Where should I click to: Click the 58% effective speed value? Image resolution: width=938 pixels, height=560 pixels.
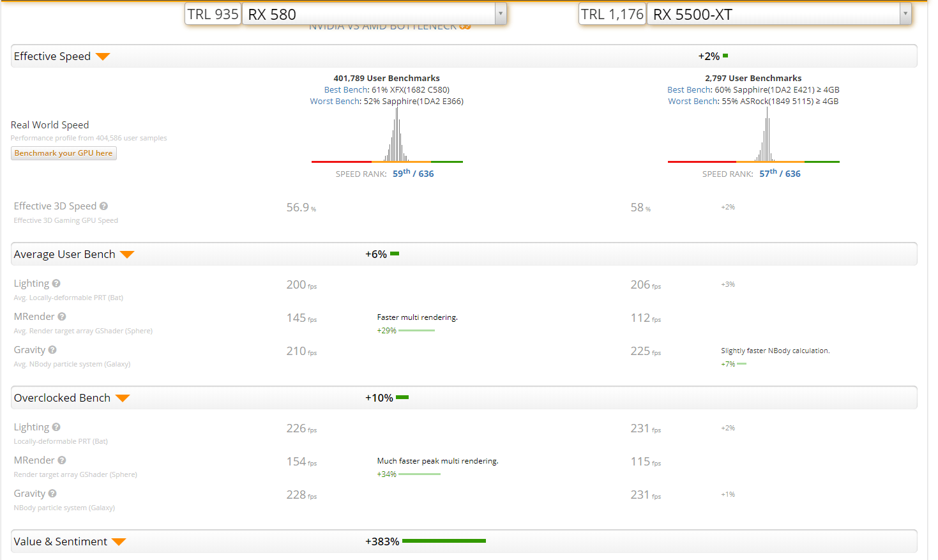(x=640, y=208)
